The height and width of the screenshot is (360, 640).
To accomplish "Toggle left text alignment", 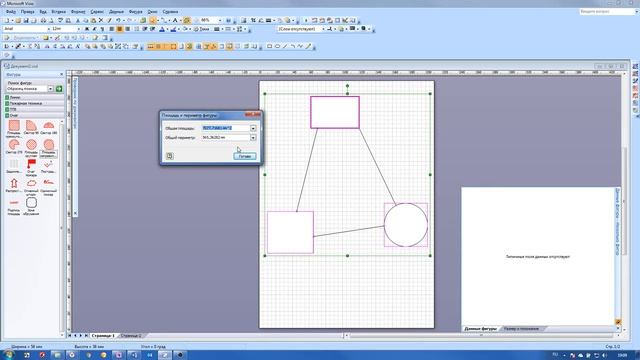I will click(111, 29).
